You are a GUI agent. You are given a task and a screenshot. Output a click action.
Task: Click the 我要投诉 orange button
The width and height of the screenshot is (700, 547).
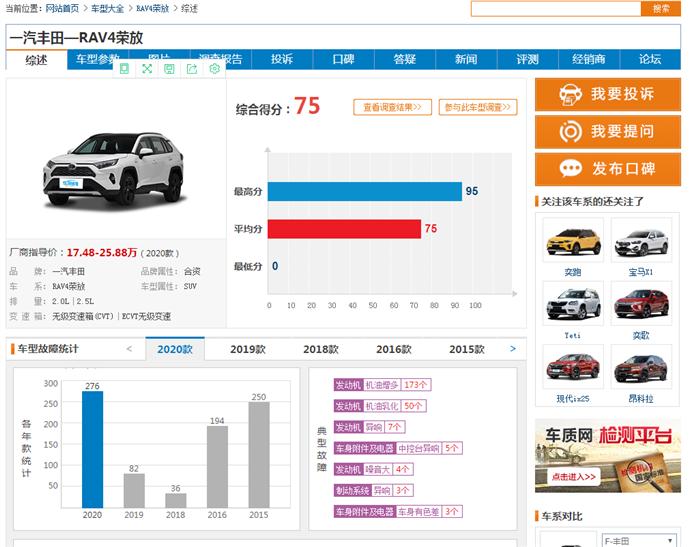[x=608, y=95]
